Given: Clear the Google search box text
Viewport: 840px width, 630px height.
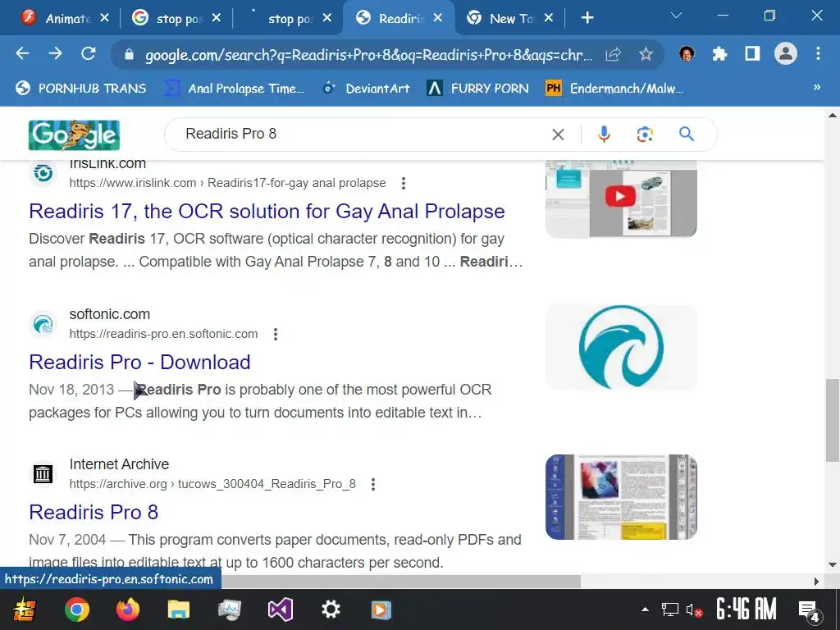Looking at the screenshot, I should tap(558, 135).
